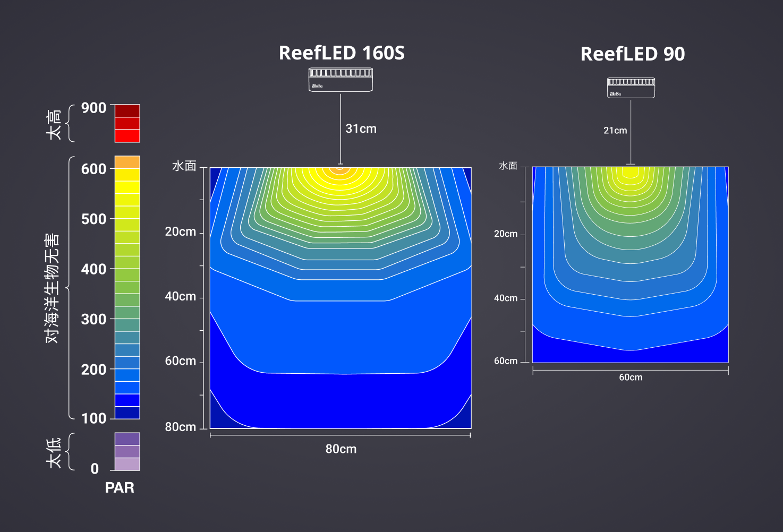Click the 60cm width label under the ReefLED 90 chart

click(631, 377)
